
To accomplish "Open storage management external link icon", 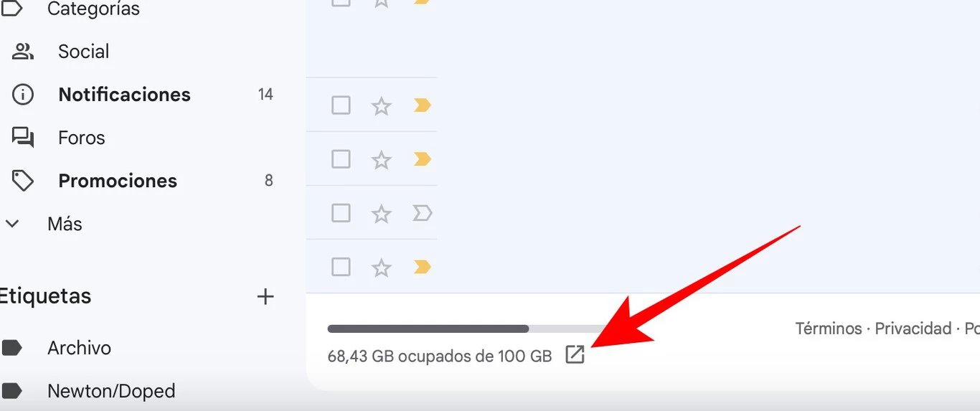I will point(575,354).
